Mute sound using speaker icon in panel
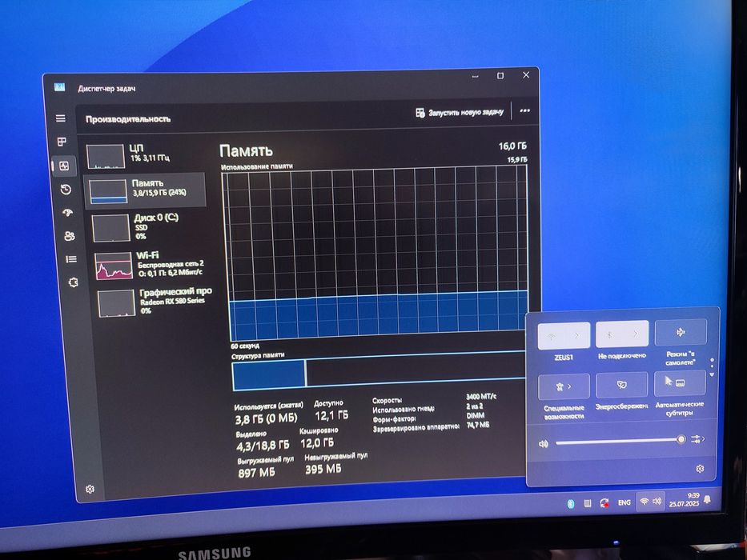This screenshot has height=560, width=747. pos(544,444)
